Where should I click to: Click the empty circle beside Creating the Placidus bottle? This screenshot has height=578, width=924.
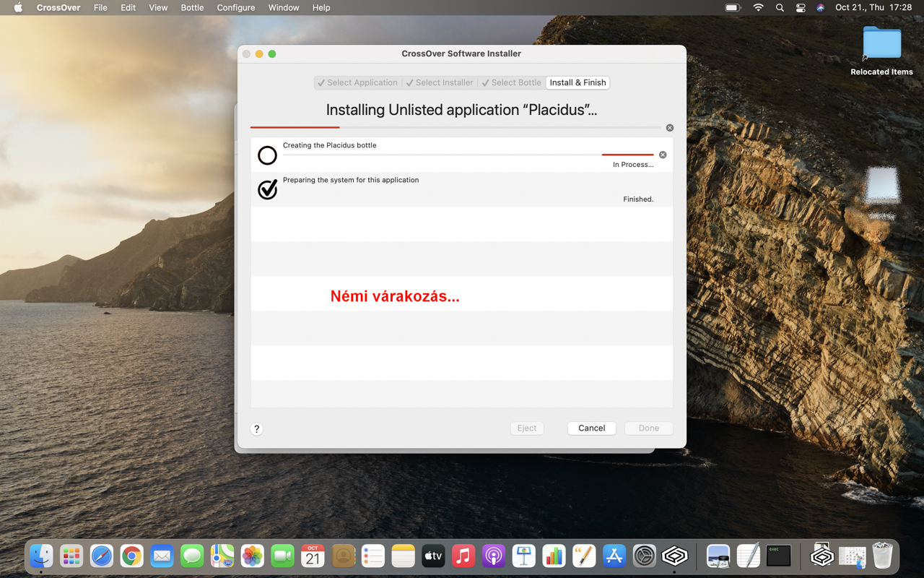tap(267, 155)
